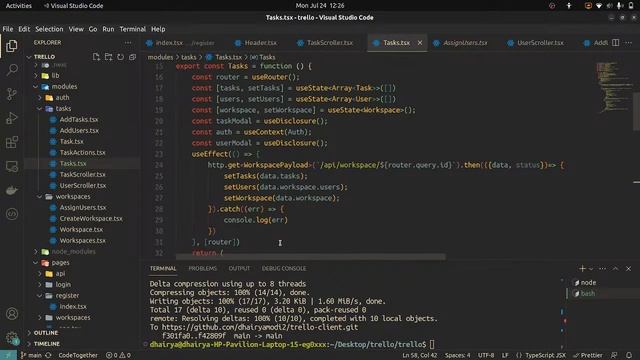Synchronize changes icon in status bar
The image size is (640, 360).
[x=49, y=355]
